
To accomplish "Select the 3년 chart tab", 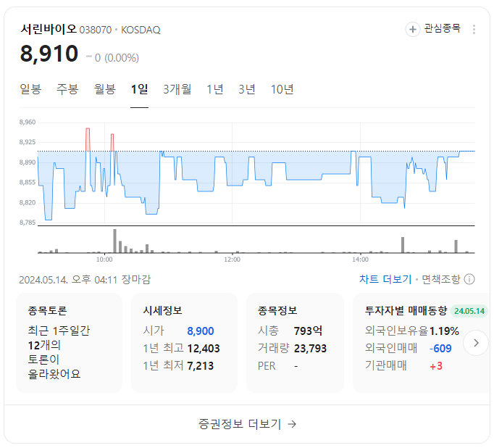I will pos(247,89).
